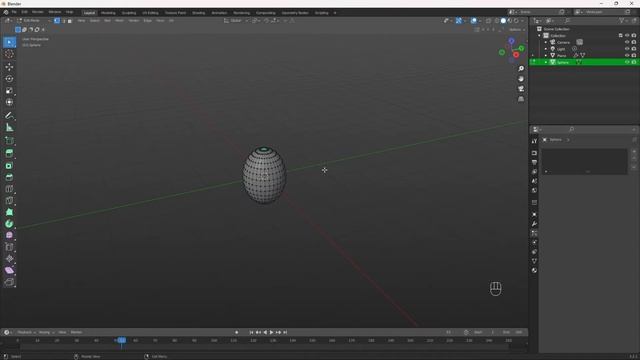Open the Modifiers wrench tab in Properties
This screenshot has width=640, height=360.
[x=534, y=224]
